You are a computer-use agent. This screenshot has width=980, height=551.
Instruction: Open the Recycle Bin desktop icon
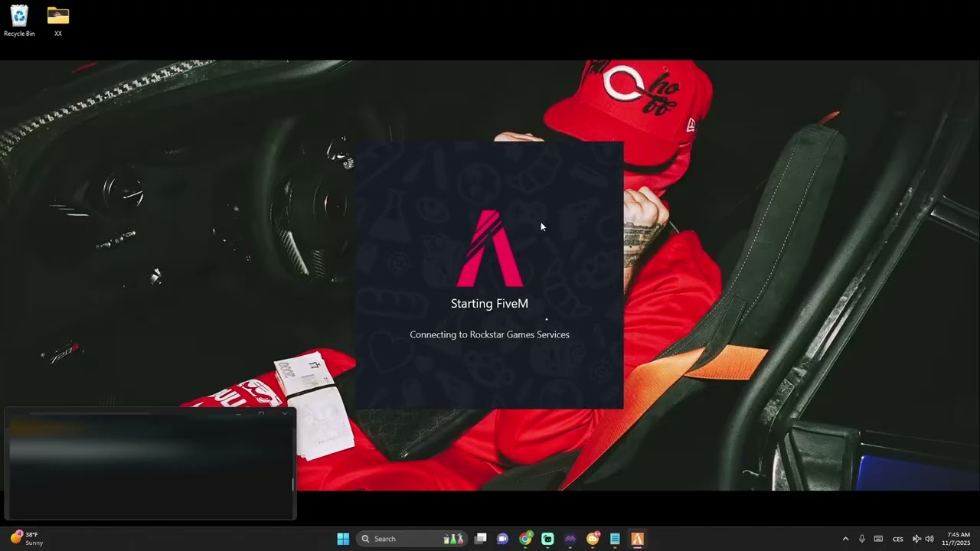pos(19,21)
